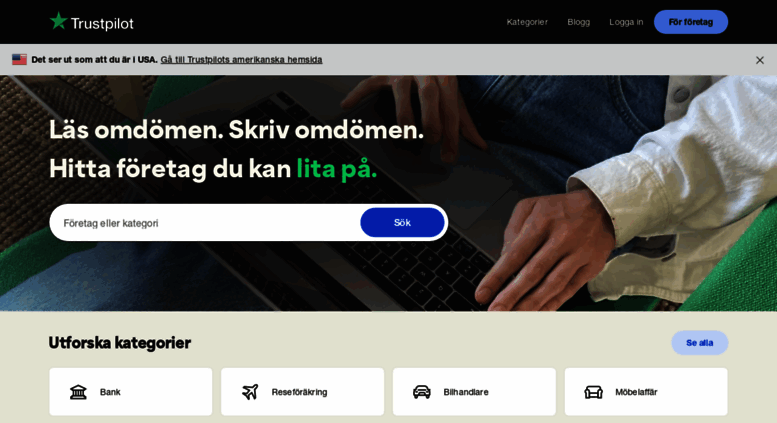This screenshot has height=423, width=777.
Task: Click the car icon for Bilhandlare
Action: point(422,392)
